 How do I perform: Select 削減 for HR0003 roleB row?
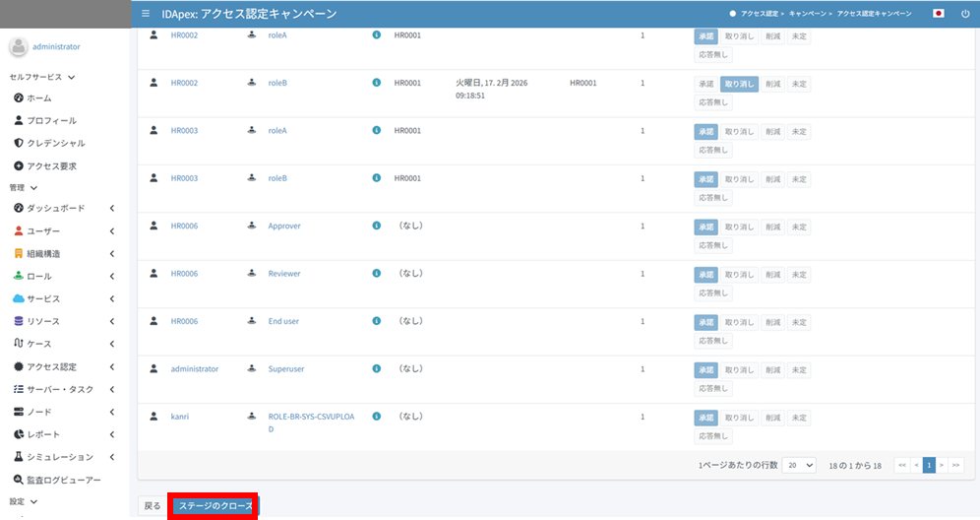pyautogui.click(x=773, y=179)
